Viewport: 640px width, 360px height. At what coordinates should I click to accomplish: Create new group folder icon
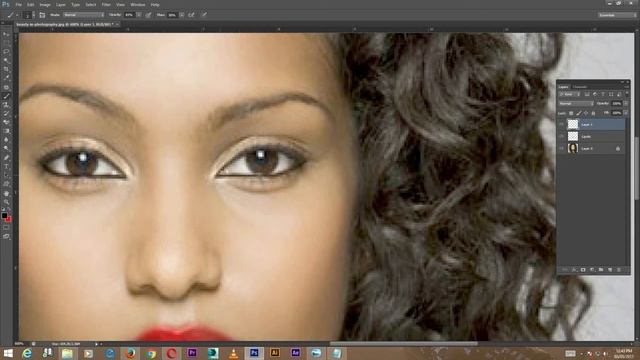point(601,270)
